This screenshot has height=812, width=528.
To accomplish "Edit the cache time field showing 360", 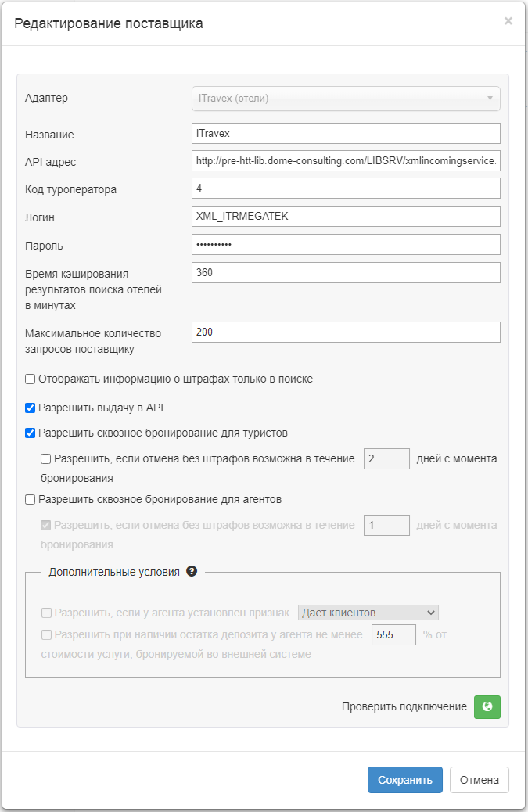I will [346, 272].
